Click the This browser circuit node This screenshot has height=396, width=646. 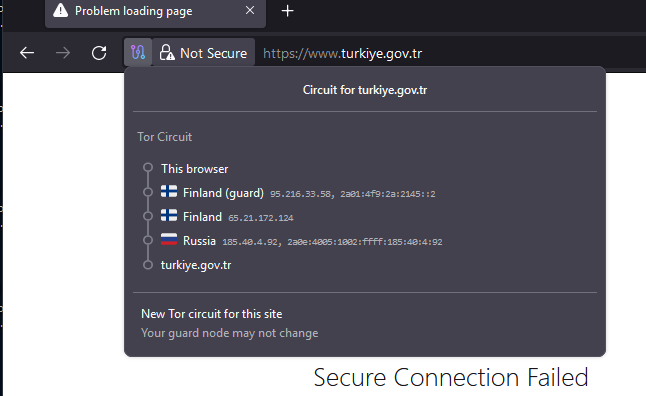(194, 169)
